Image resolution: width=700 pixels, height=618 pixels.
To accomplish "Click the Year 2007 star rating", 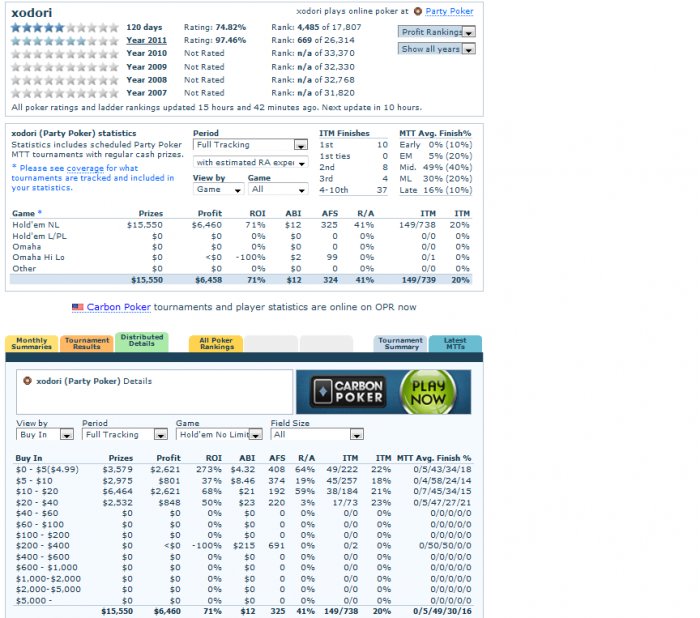I will click(x=64, y=93).
